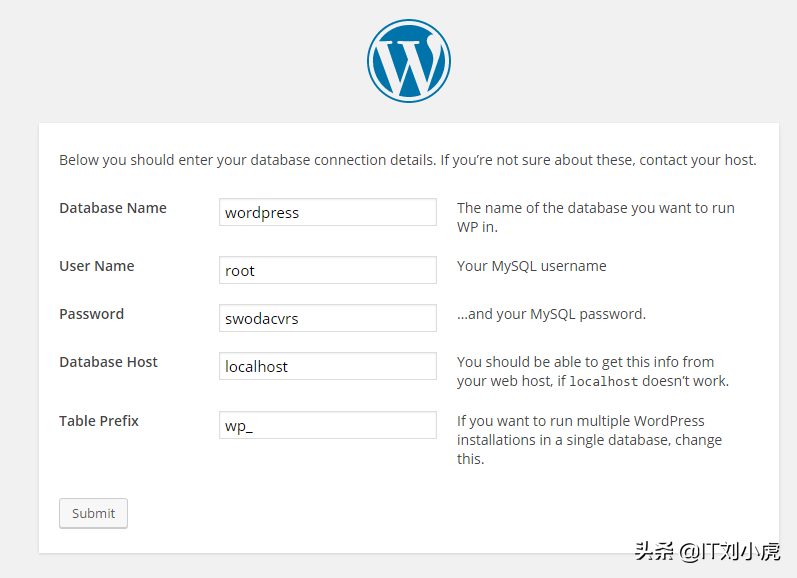Click '...and your MySQL password.' text
This screenshot has width=797, height=578.
coord(551,314)
